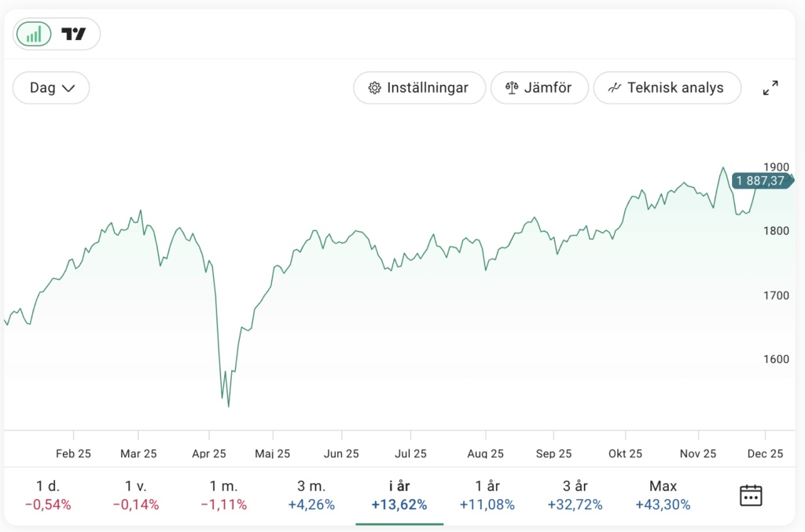This screenshot has width=805, height=532.
Task: Click the 1 887,37 current price label
Action: click(759, 181)
